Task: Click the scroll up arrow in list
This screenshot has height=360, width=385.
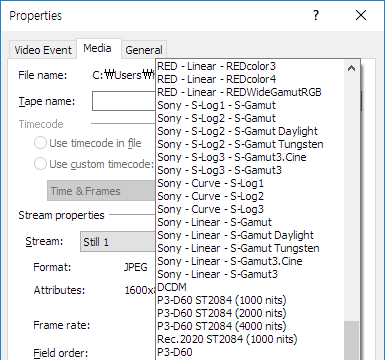Action: (x=351, y=68)
